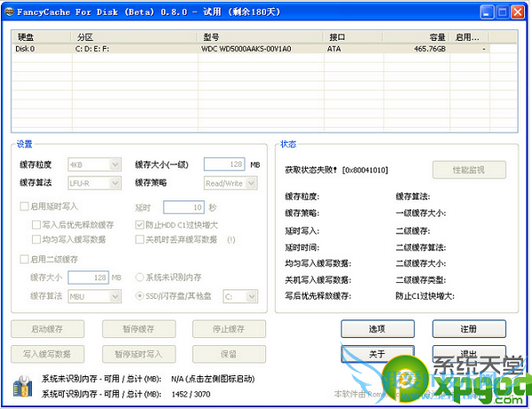The width and height of the screenshot is (532, 409).
Task: Click the ATA interface cell
Action: (333, 49)
